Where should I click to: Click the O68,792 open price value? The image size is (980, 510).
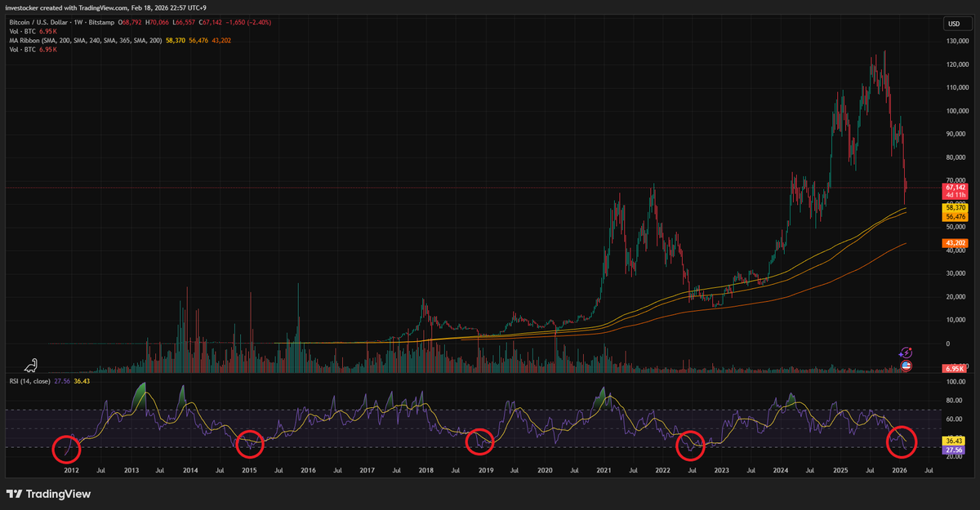coord(131,23)
